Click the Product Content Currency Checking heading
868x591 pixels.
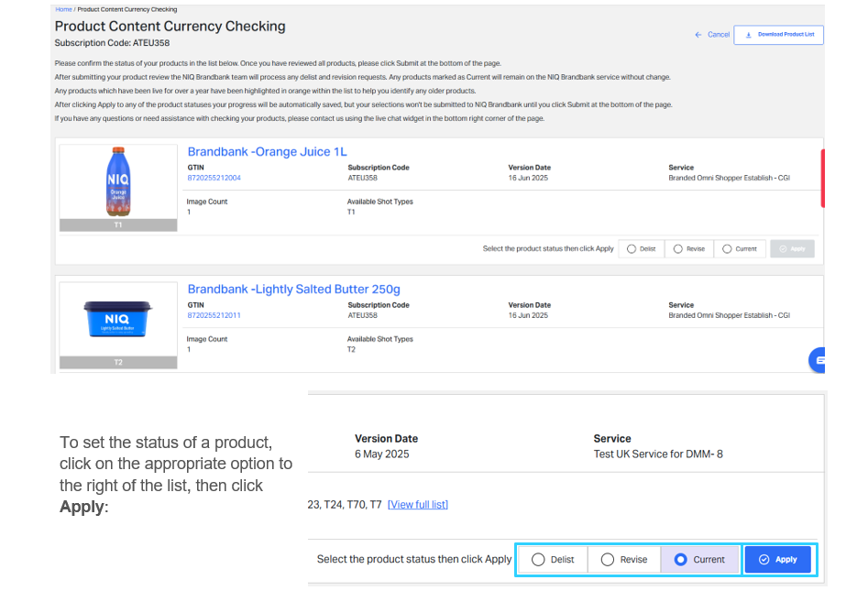(x=170, y=26)
